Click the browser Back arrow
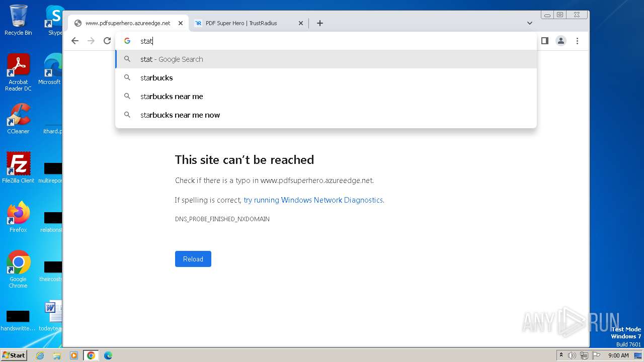The image size is (644, 362). point(75,41)
